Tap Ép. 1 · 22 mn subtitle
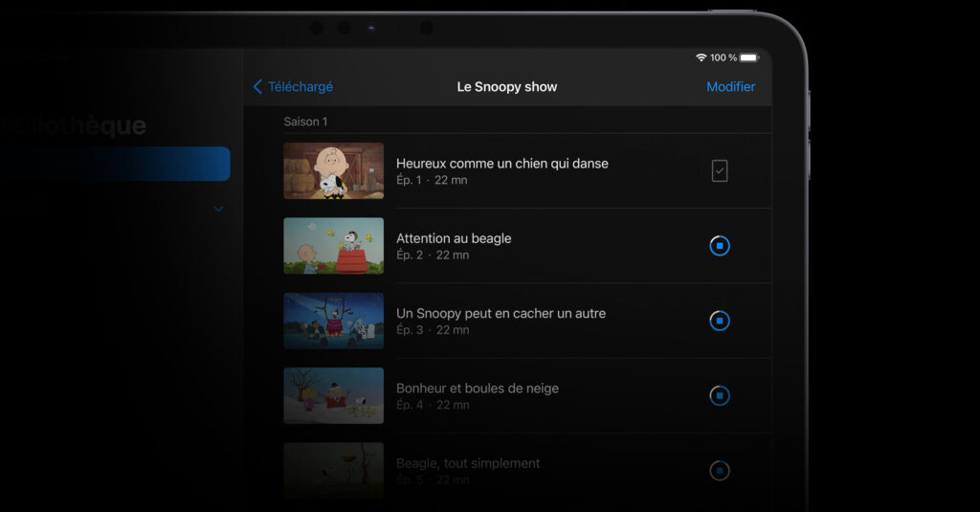 432,180
